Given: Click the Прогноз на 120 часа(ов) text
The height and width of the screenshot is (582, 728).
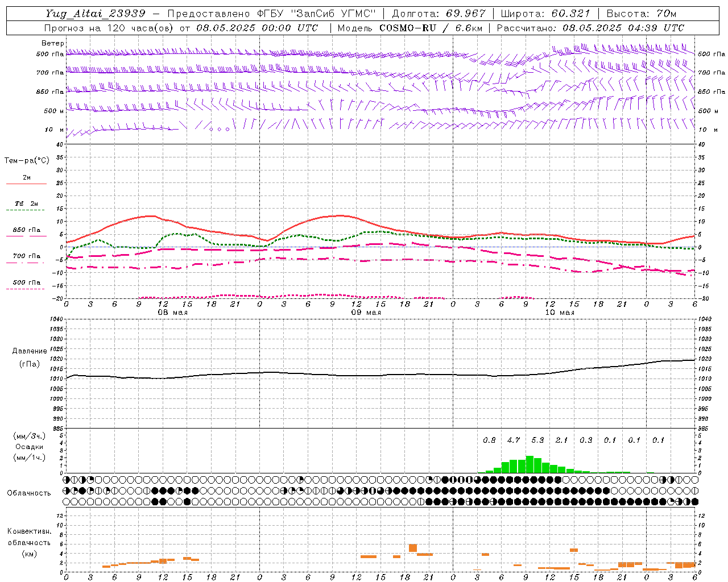Looking at the screenshot, I should pos(110,28).
